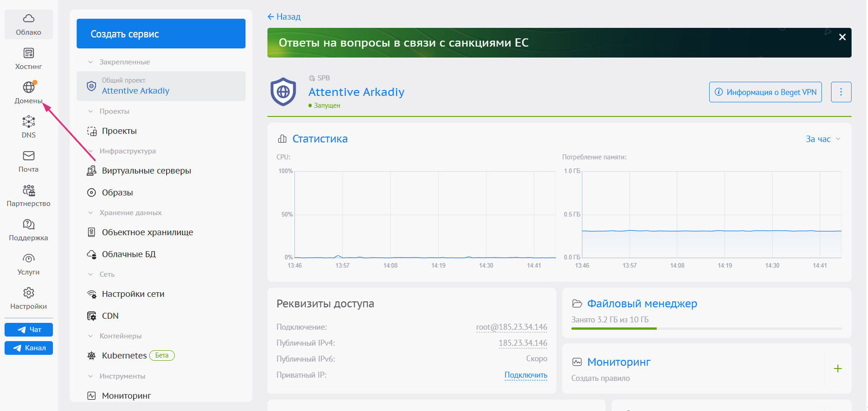Click the Attentive Arkadiy VPN shield icon
868x411 pixels.
(283, 92)
